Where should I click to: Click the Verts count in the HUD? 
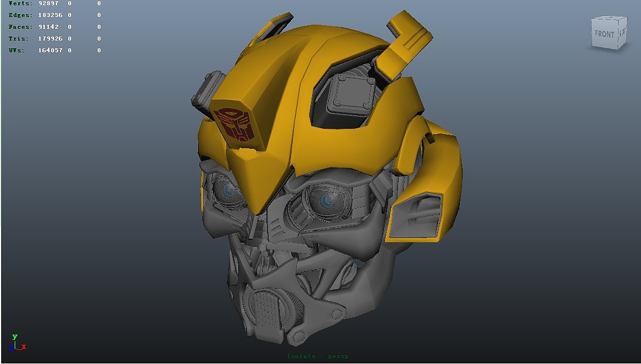pos(47,3)
